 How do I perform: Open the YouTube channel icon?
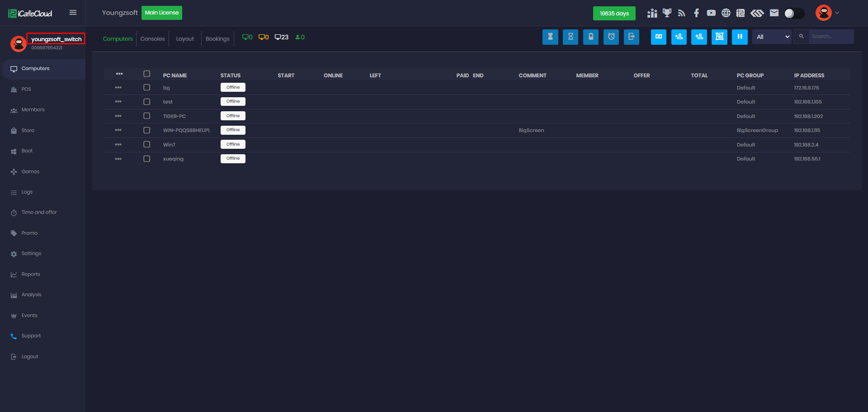[711, 13]
